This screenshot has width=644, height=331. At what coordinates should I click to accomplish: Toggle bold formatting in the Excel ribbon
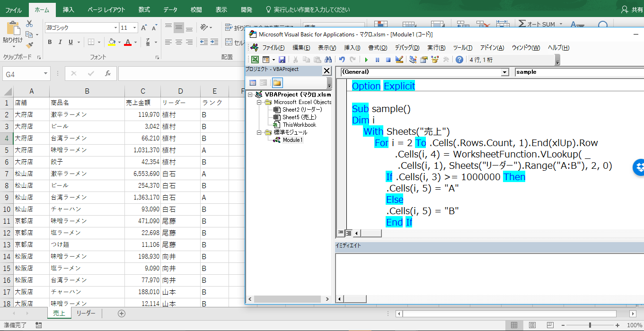point(50,42)
